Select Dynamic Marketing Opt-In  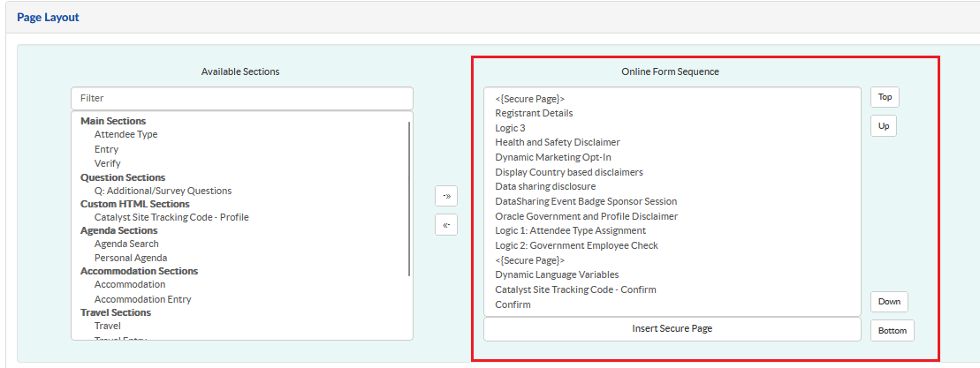pyautogui.click(x=553, y=157)
